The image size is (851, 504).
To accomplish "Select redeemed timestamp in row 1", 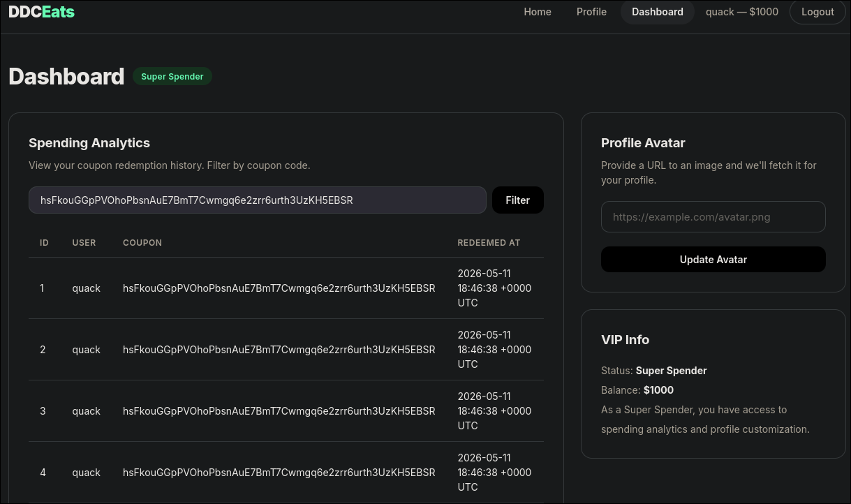I will (x=494, y=288).
